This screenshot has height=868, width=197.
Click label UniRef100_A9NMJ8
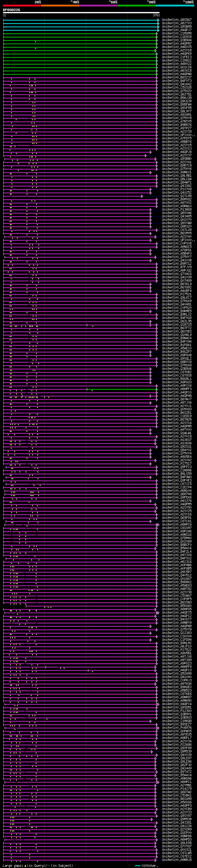pyautogui.click(x=177, y=860)
